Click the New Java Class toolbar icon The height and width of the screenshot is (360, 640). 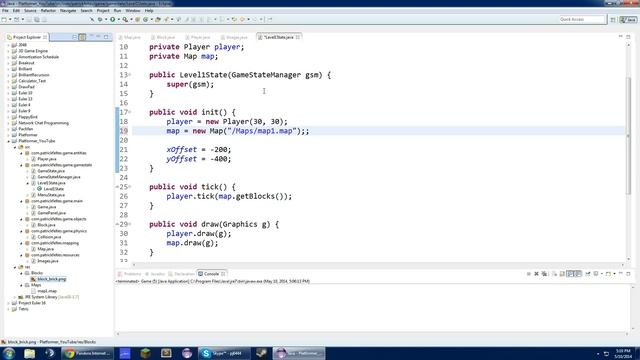146,19
